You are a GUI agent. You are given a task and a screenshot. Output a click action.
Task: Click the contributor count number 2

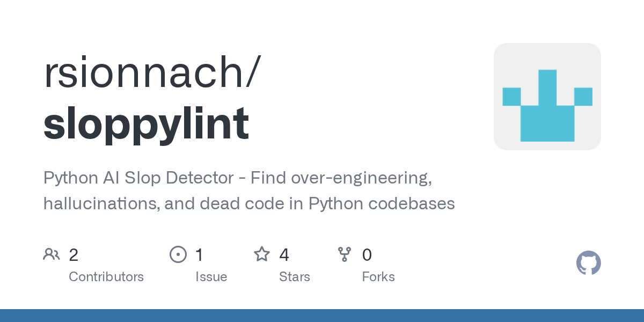click(74, 255)
